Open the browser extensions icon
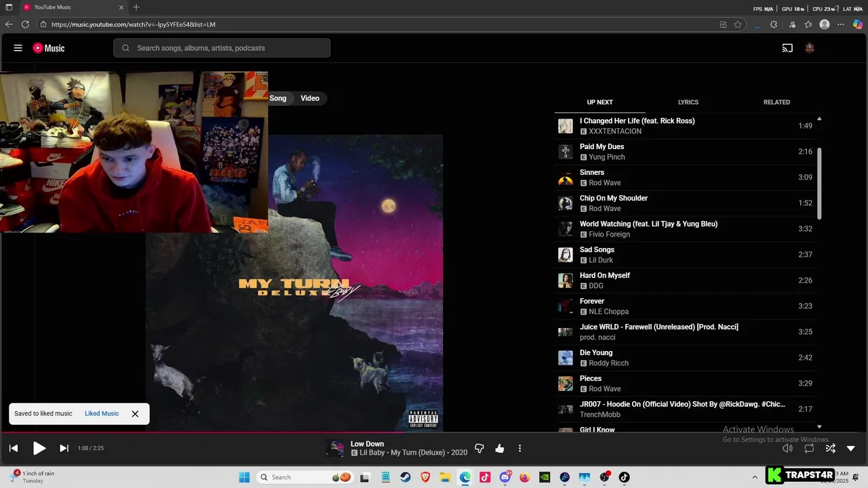Image resolution: width=868 pixels, height=488 pixels. (774, 24)
